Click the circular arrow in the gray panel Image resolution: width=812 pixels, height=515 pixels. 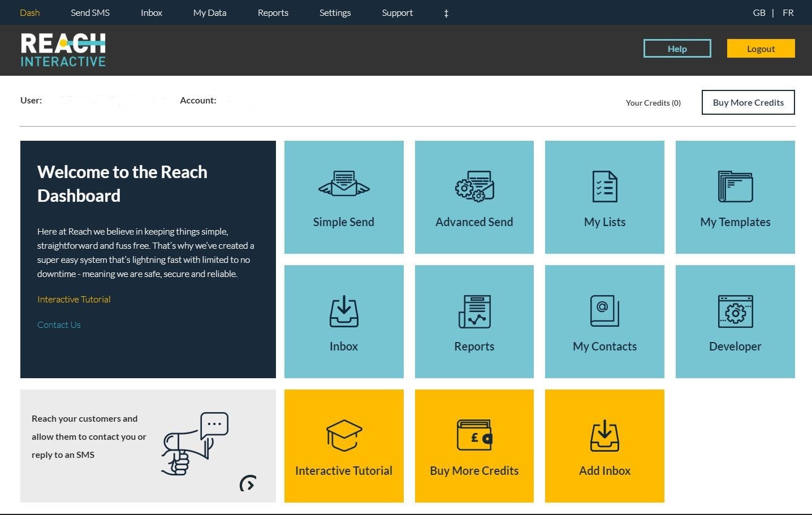[x=247, y=483]
